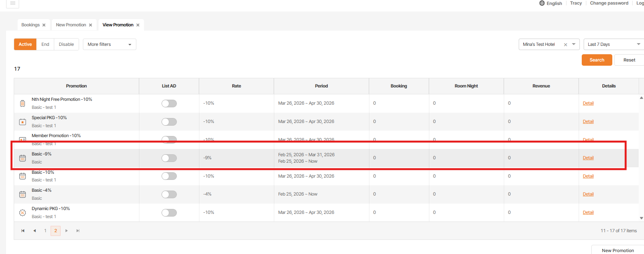Close the Bookings tab

coord(44,25)
